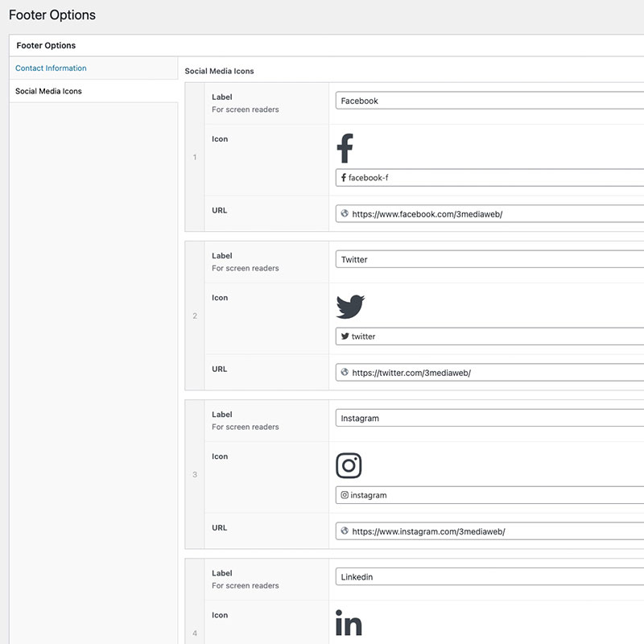Image resolution: width=644 pixels, height=644 pixels.
Task: Click the large LinkedIn icon preview
Action: pyautogui.click(x=349, y=624)
